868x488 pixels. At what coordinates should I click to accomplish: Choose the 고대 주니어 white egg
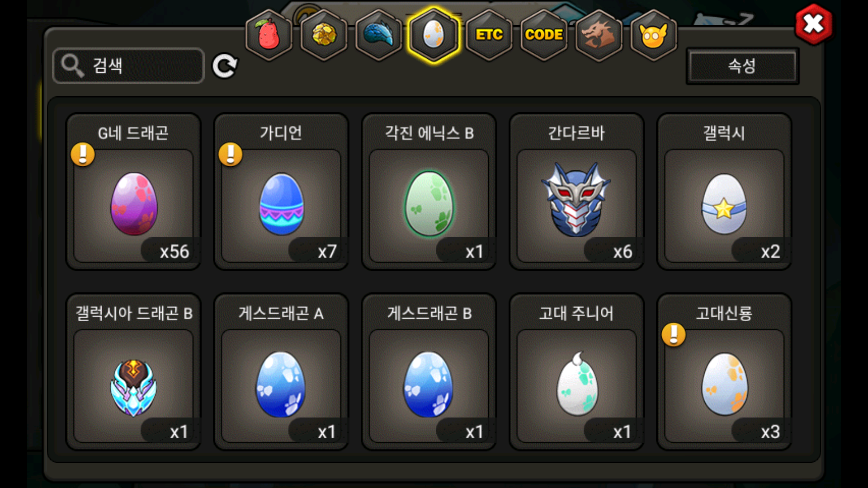click(x=576, y=372)
